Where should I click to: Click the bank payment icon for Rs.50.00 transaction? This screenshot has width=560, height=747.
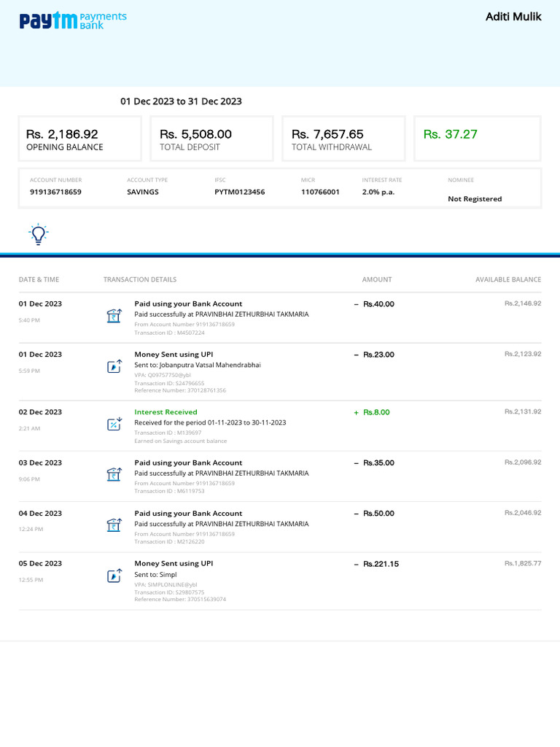(114, 525)
